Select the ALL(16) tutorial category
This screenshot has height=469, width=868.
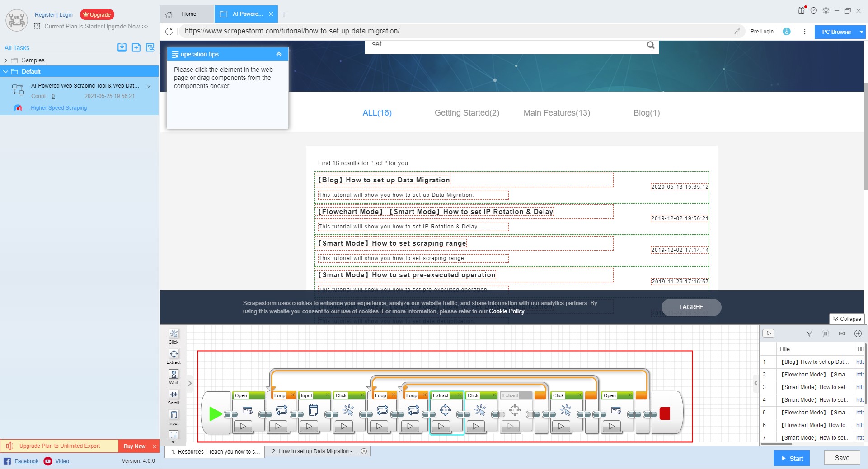tap(377, 113)
